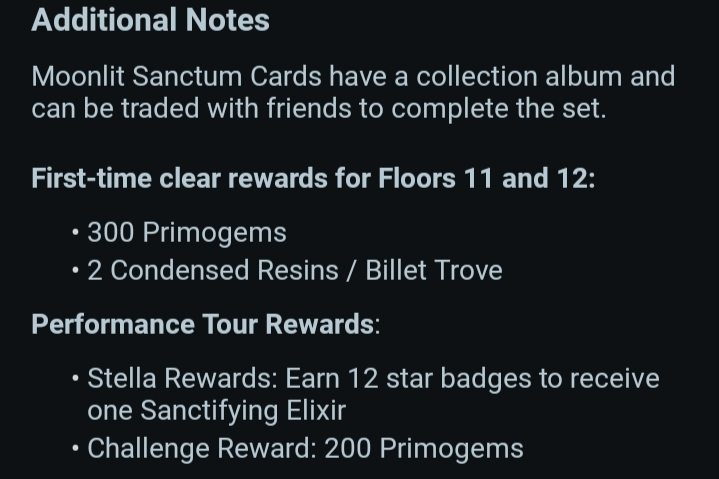Click the bullet dot before Challenge Reward
The height and width of the screenshot is (479, 719).
(76, 448)
